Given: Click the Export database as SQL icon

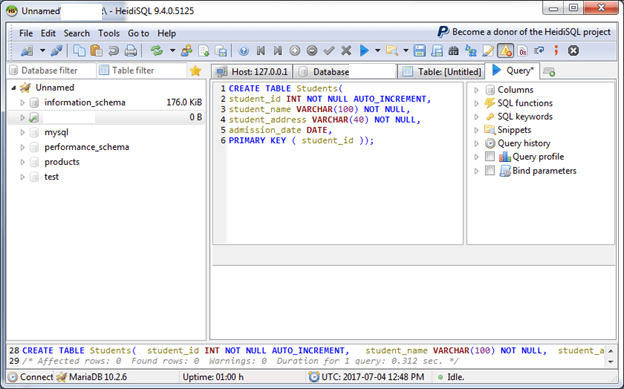Looking at the screenshot, I should [x=221, y=51].
